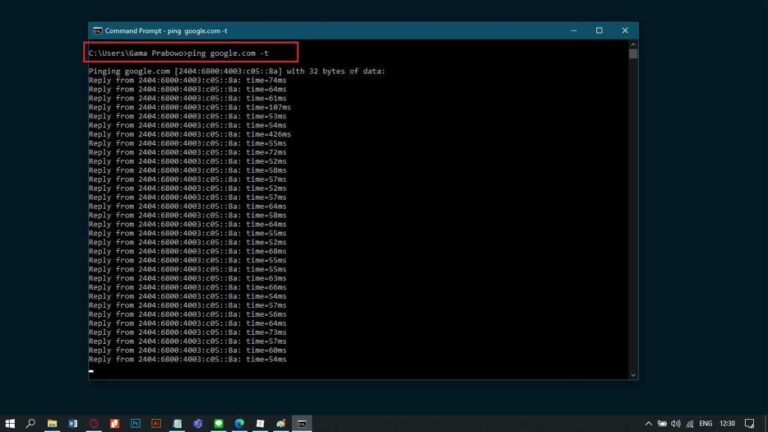Open Microsoft Edge from the taskbar
This screenshot has height=432, width=768.
click(239, 423)
